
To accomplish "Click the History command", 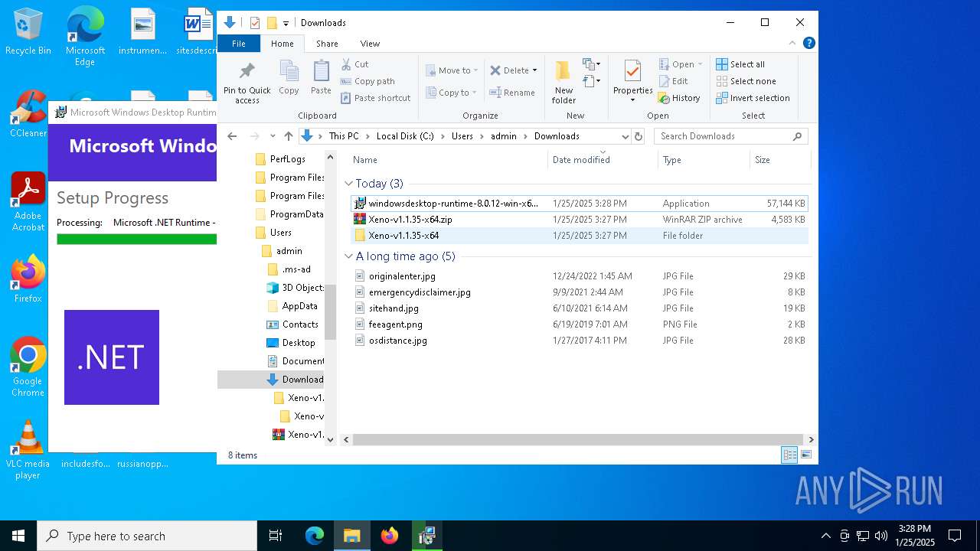I will pyautogui.click(x=679, y=98).
